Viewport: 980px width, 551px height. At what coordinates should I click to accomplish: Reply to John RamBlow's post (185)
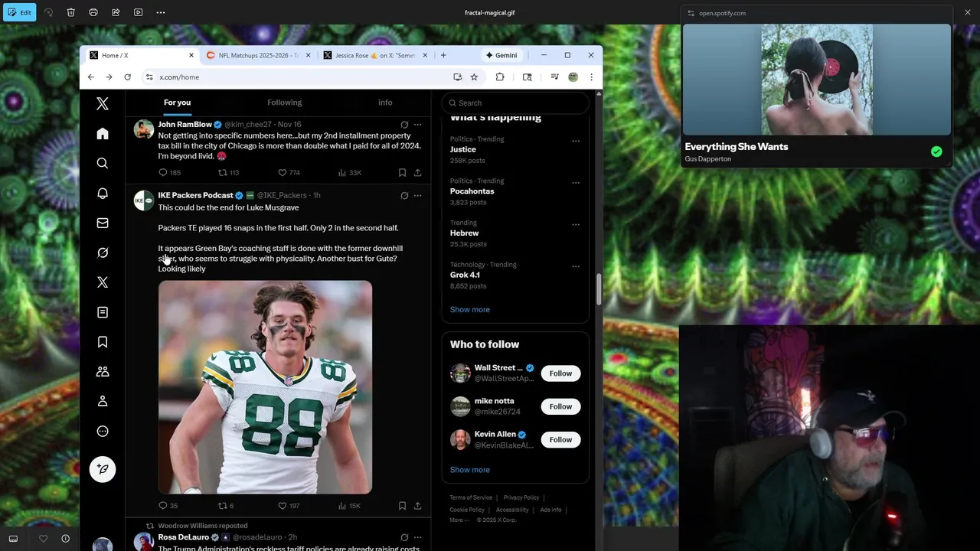162,173
